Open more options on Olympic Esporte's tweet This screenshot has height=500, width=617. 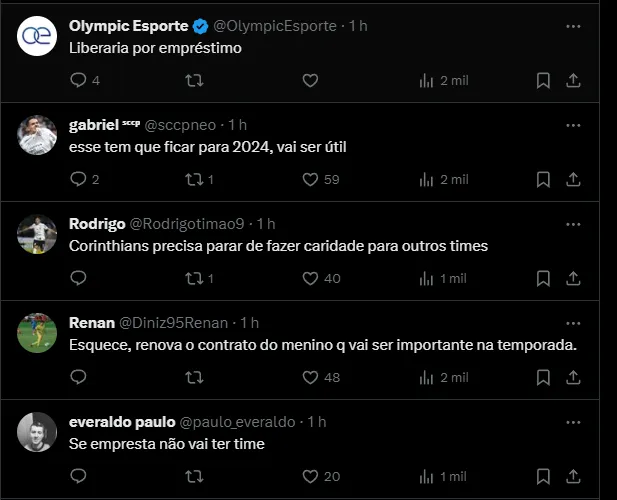[573, 26]
